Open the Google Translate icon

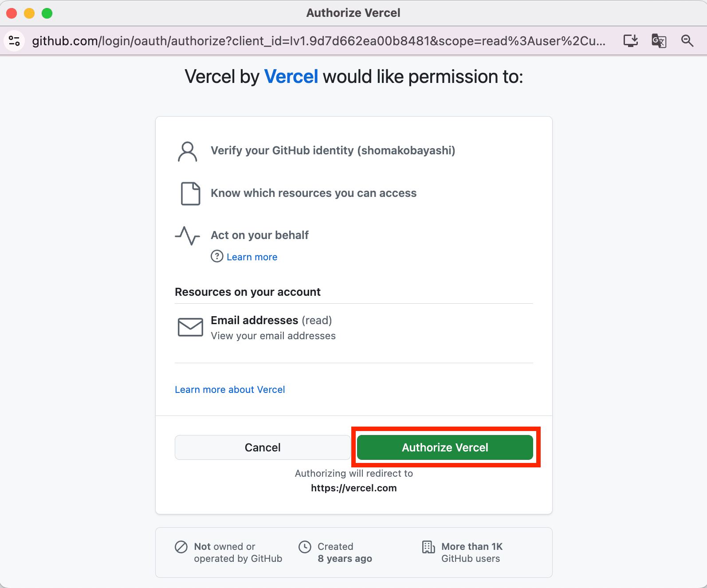pyautogui.click(x=659, y=41)
